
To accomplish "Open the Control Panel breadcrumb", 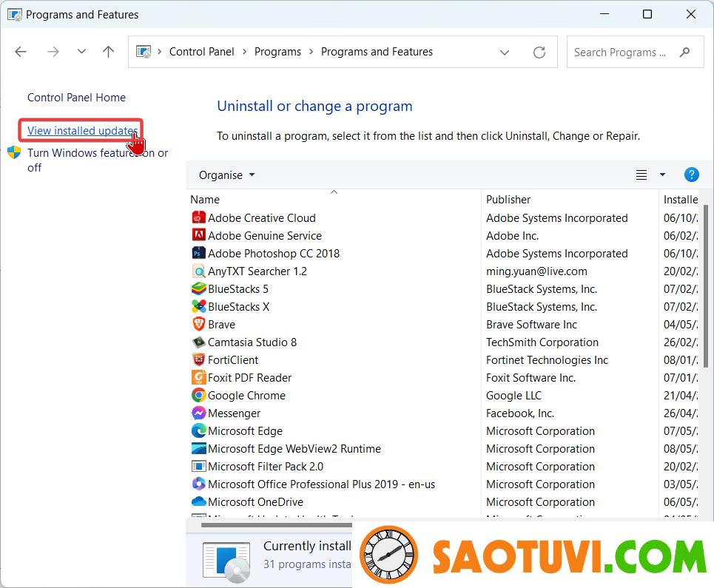I will (202, 52).
